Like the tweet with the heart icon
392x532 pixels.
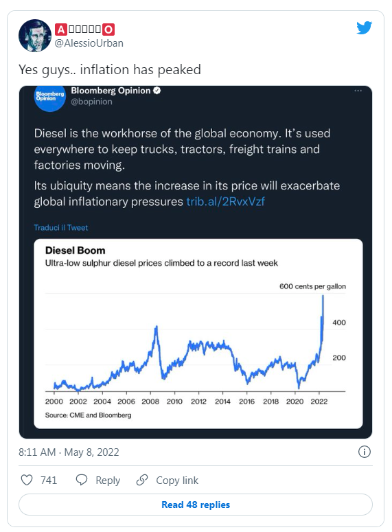click(27, 480)
